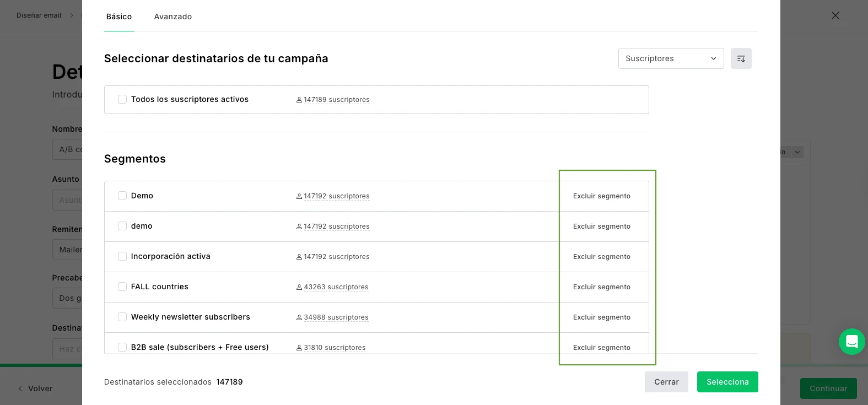The width and height of the screenshot is (868, 405).
Task: Enable the FALL countries segment checkbox
Action: click(122, 287)
